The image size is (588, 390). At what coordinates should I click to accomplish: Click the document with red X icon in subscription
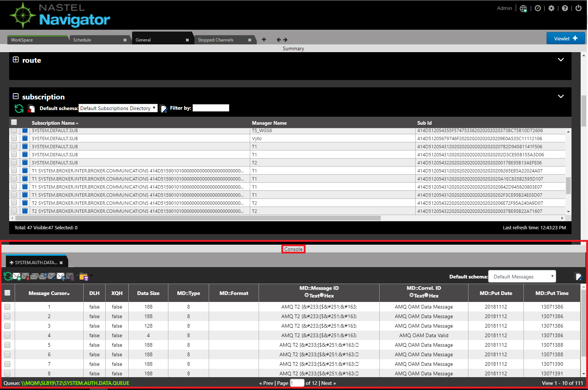(x=31, y=109)
